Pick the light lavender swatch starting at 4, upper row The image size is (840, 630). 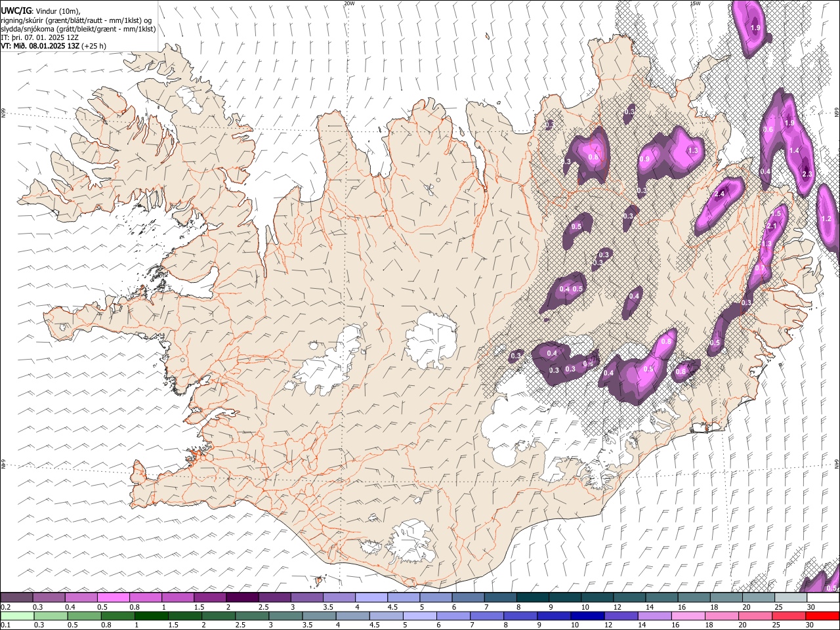[371, 598]
